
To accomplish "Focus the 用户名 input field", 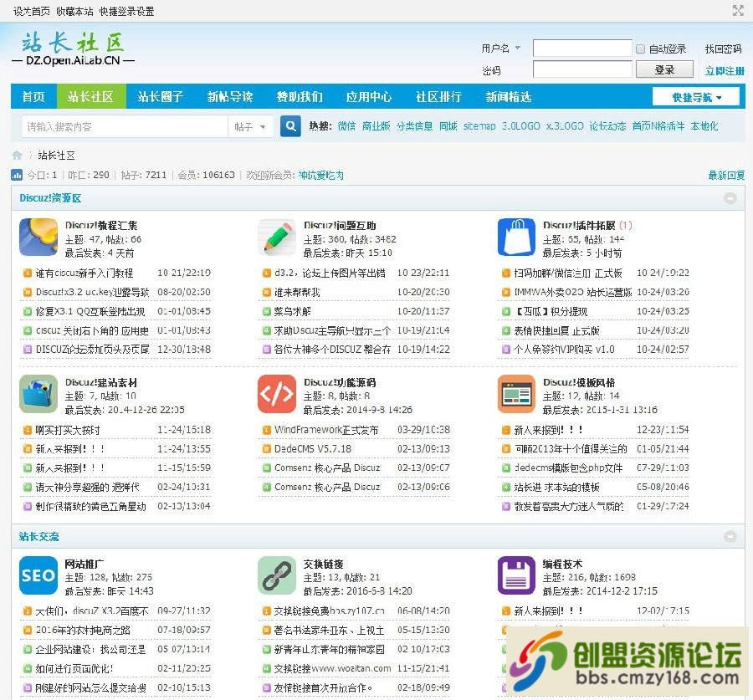I will tap(582, 48).
